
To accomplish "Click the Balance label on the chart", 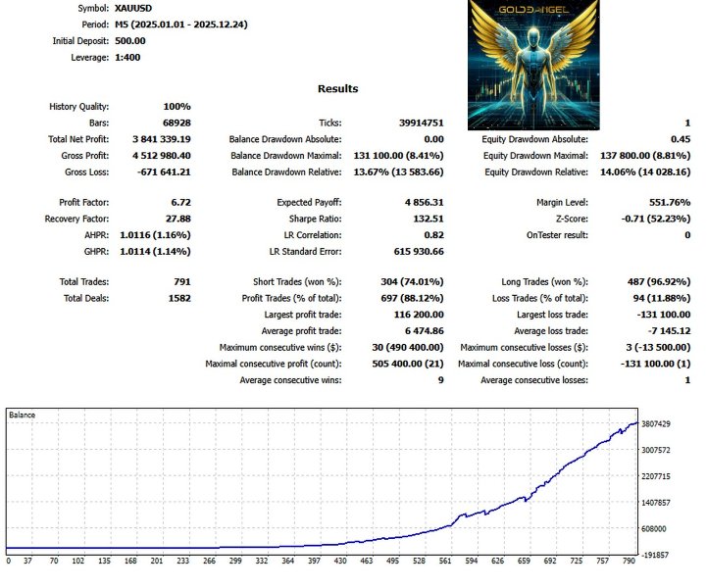I will pyautogui.click(x=22, y=416).
